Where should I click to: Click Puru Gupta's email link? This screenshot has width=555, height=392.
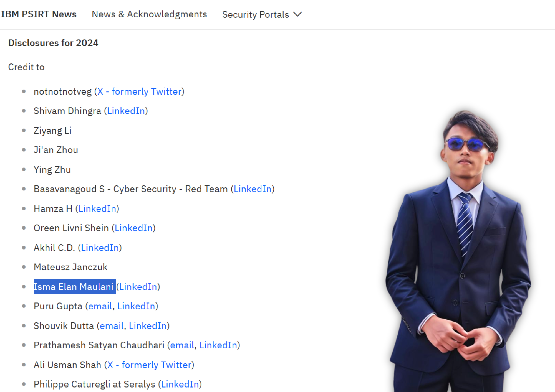pos(100,306)
